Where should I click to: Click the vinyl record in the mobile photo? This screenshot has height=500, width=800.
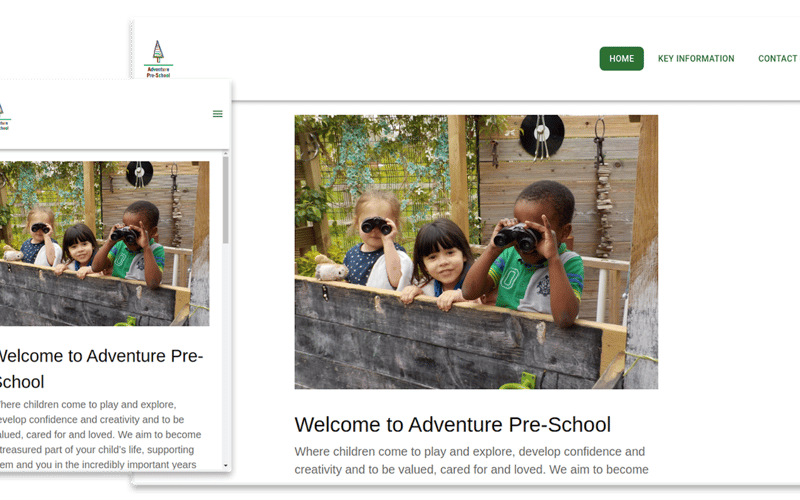pos(139,173)
